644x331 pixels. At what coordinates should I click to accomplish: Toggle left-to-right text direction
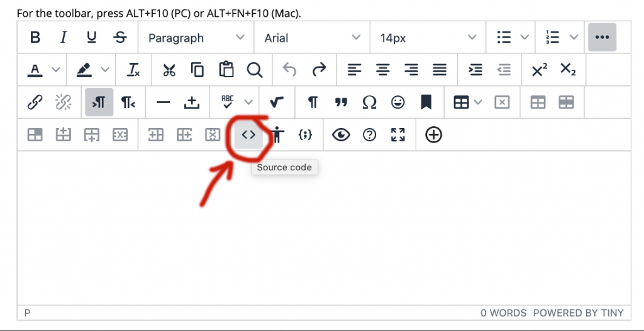tap(99, 102)
